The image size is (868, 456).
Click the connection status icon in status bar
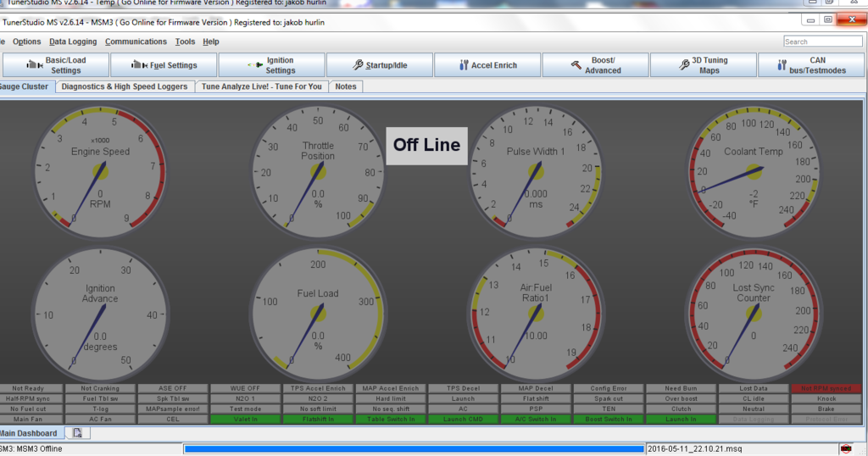(x=846, y=449)
